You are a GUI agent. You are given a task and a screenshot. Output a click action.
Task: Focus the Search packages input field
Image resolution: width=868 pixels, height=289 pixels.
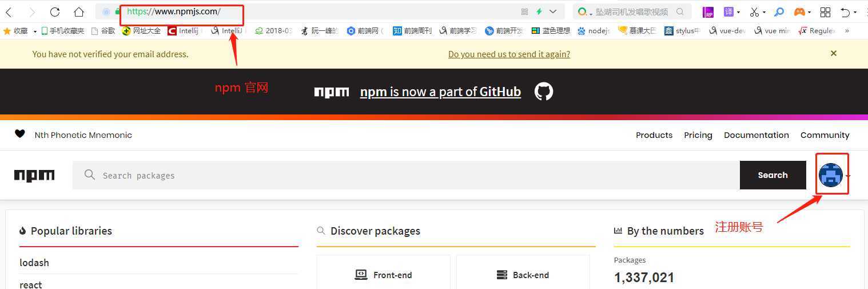click(406, 175)
